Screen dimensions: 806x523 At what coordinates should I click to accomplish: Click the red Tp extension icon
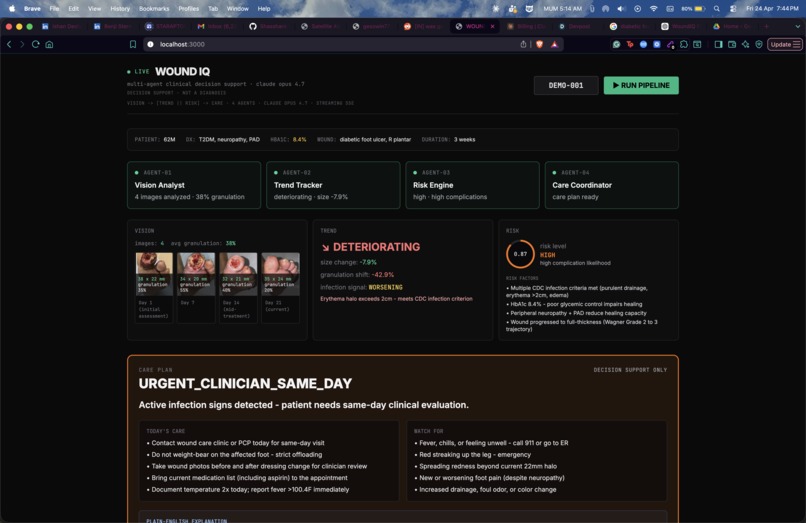(x=630, y=44)
